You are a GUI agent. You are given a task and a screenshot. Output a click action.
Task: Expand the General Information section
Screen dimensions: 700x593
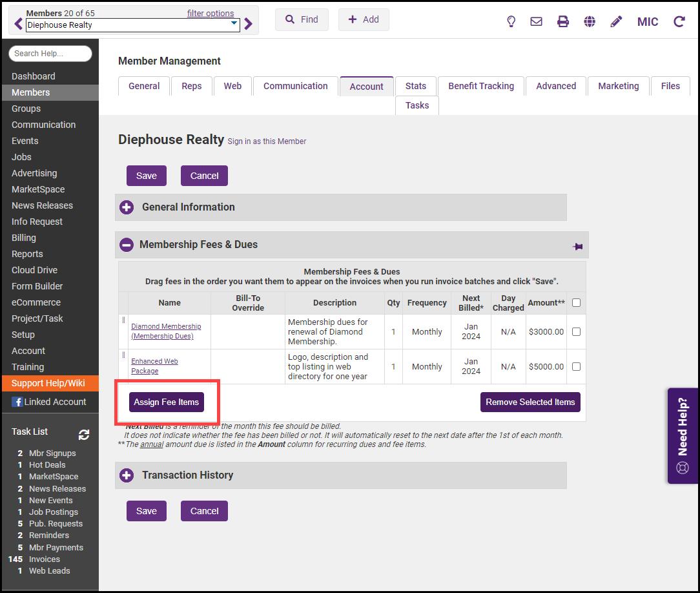tap(127, 207)
